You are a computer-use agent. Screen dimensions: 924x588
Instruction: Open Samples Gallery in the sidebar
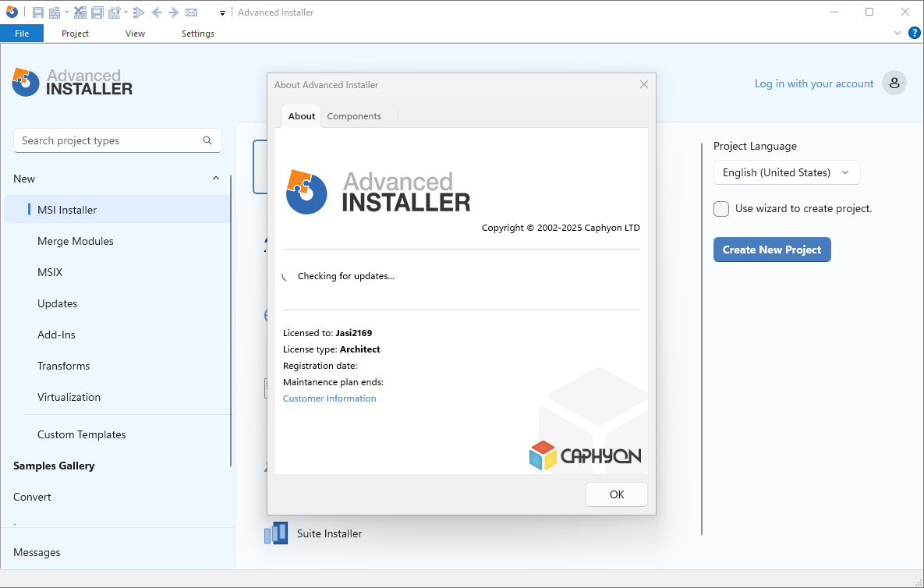[x=54, y=466]
